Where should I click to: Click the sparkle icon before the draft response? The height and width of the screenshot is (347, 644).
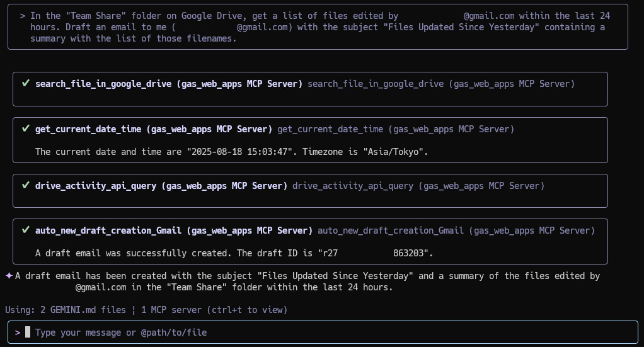click(9, 276)
